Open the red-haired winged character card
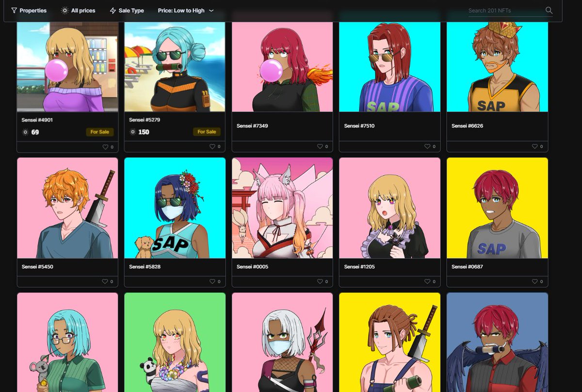This screenshot has height=392, width=582. (497, 342)
